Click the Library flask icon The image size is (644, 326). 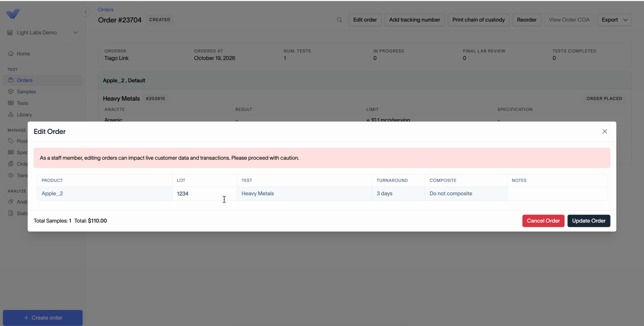click(x=10, y=114)
